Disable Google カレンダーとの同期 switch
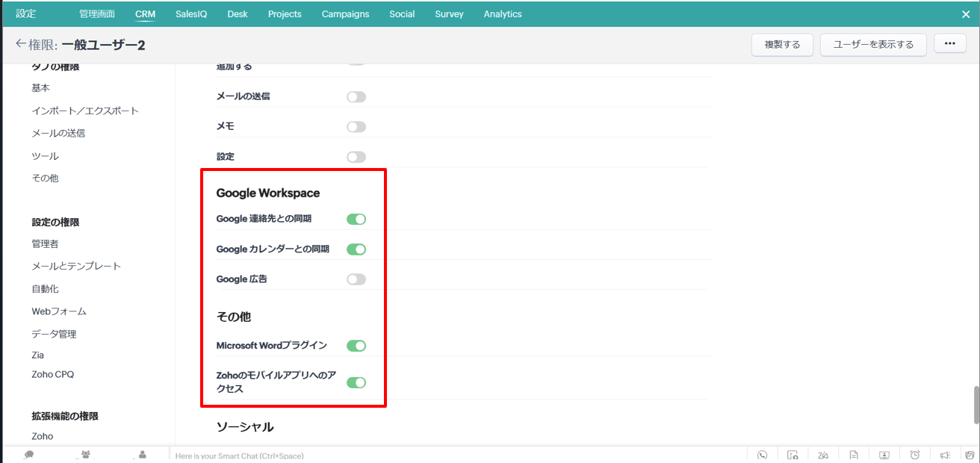This screenshot has height=463, width=980. coord(356,249)
